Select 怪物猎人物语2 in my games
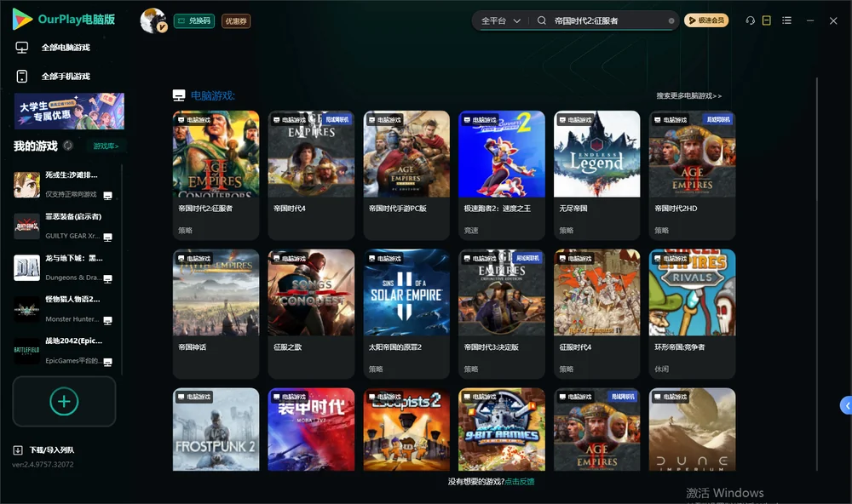The width and height of the screenshot is (852, 504). tap(63, 309)
